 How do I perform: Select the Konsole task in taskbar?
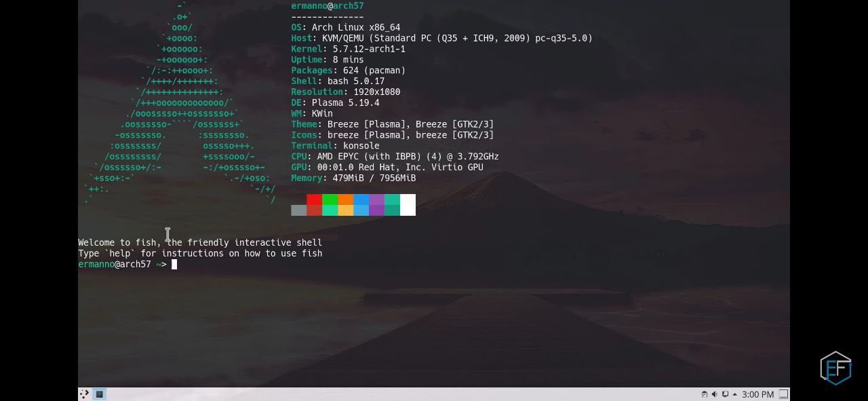(99, 394)
